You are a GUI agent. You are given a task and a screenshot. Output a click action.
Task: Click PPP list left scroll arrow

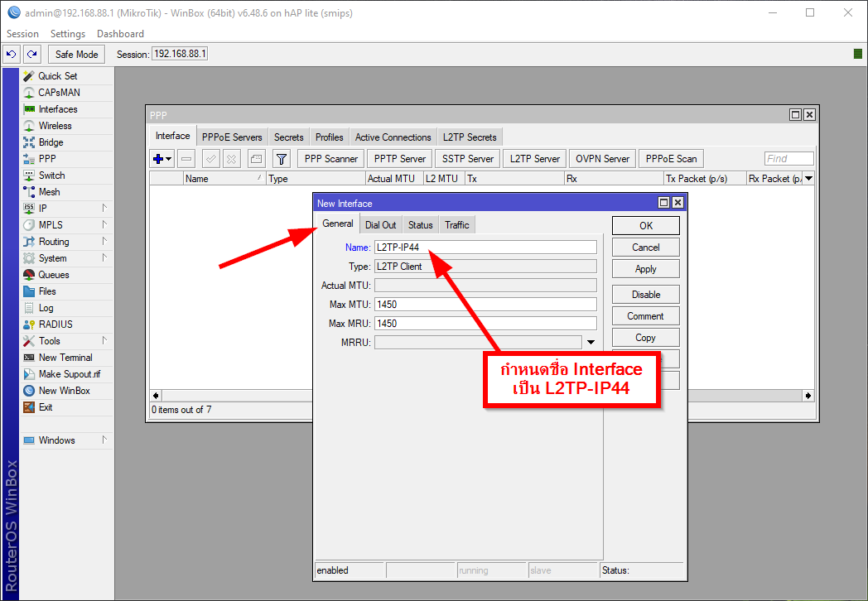pyautogui.click(x=156, y=396)
